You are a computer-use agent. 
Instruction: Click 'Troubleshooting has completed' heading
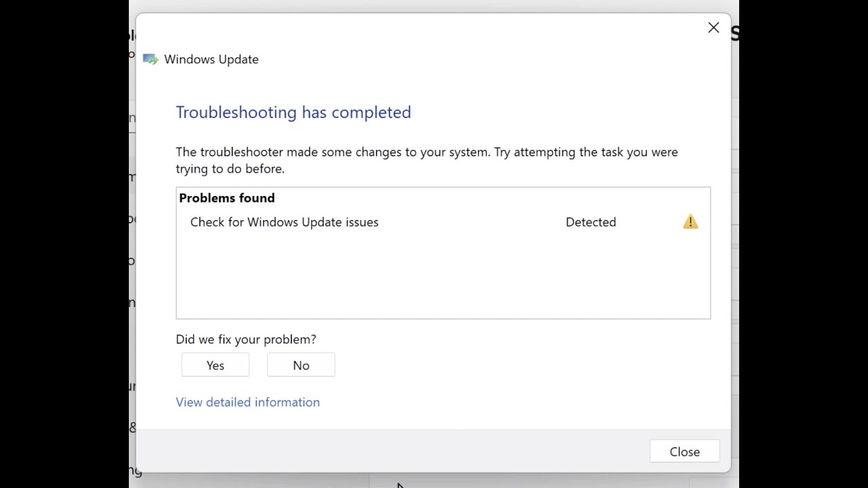pos(293,113)
